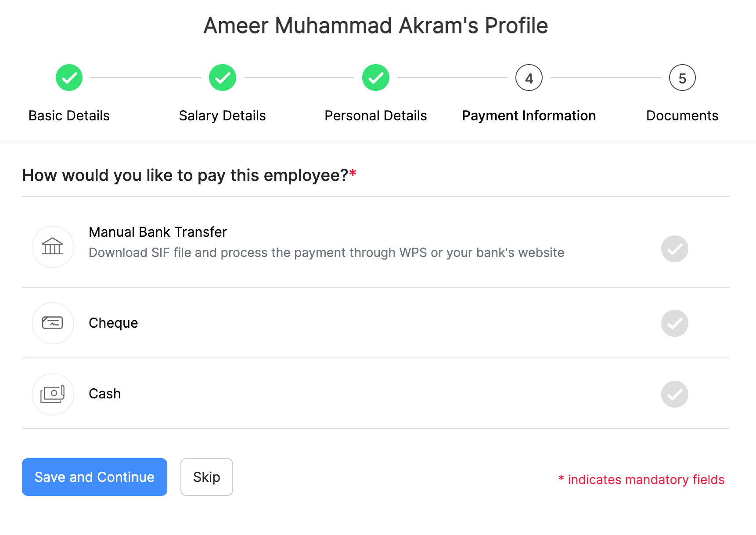Open the Documents step label
The height and width of the screenshot is (535, 756).
(682, 116)
